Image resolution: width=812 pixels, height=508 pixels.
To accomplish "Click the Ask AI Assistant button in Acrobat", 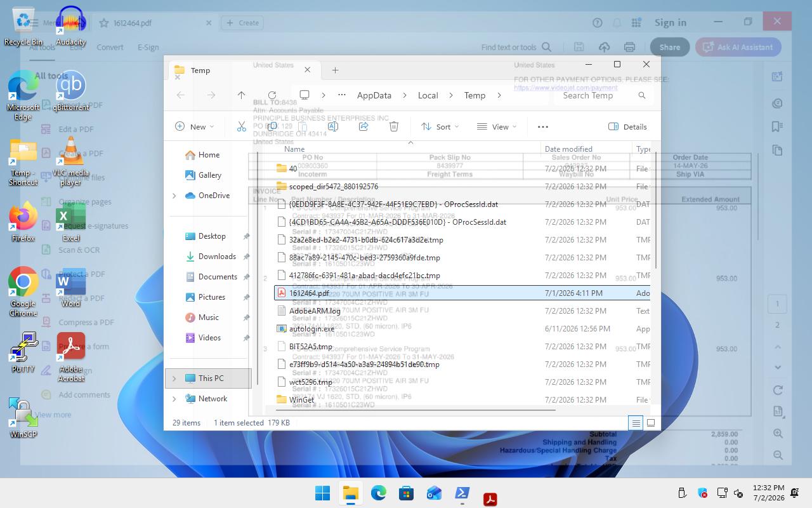I will [x=738, y=47].
